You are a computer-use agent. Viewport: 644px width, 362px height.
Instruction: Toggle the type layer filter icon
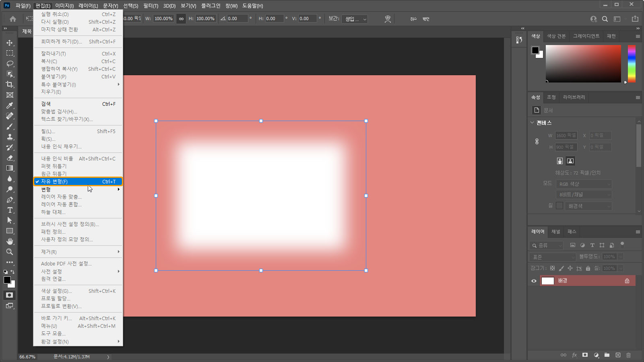click(x=592, y=245)
